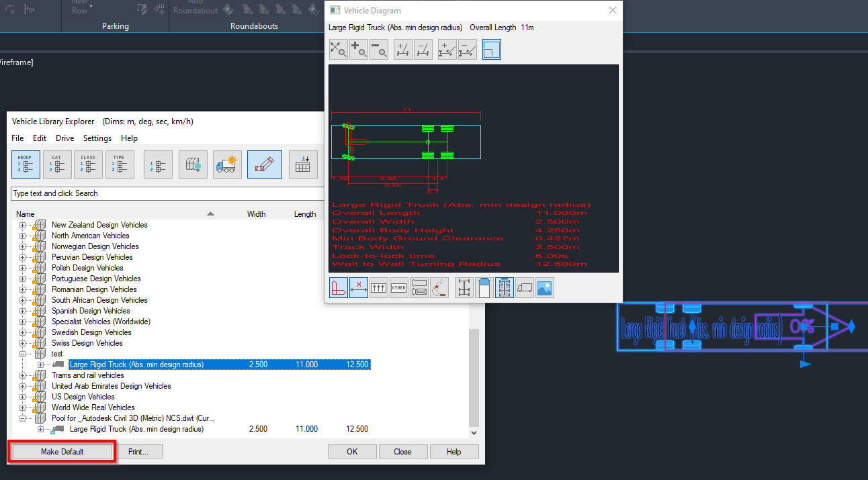Image resolution: width=868 pixels, height=480 pixels.
Task: Open the File menu
Action: tap(18, 138)
